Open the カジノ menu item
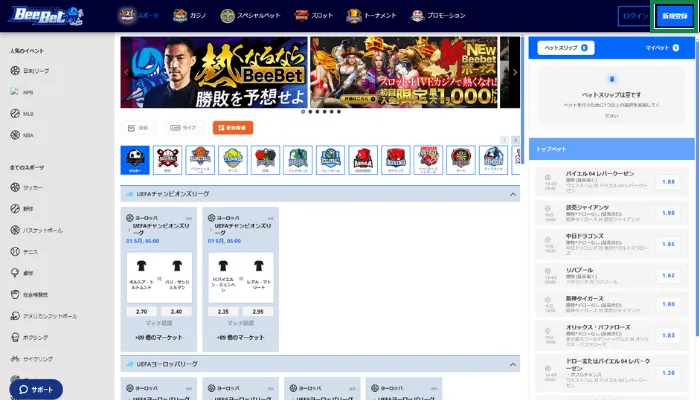Viewport: 700px width, 400px height. (x=190, y=16)
